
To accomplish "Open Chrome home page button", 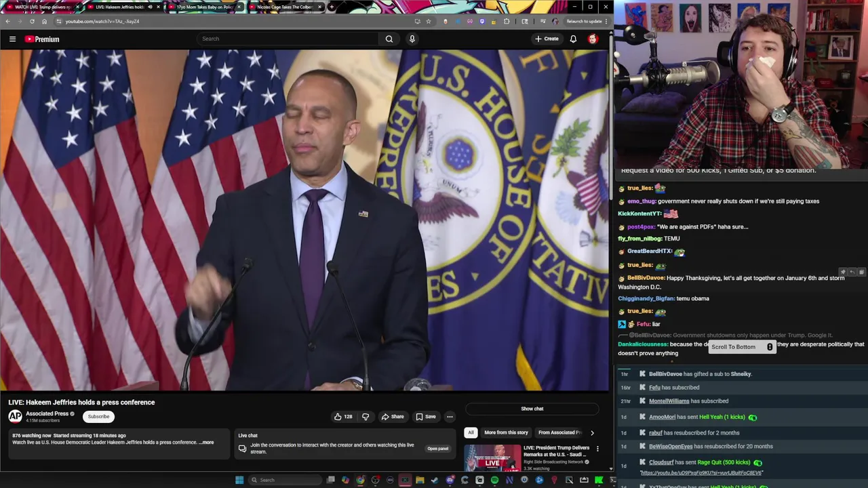I will tap(44, 21).
